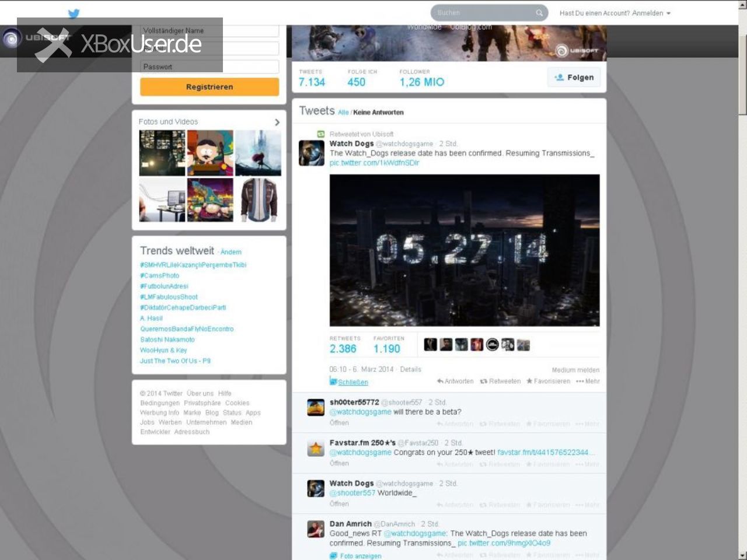
Task: Open the 05.27.14 release date image
Action: 465,250
